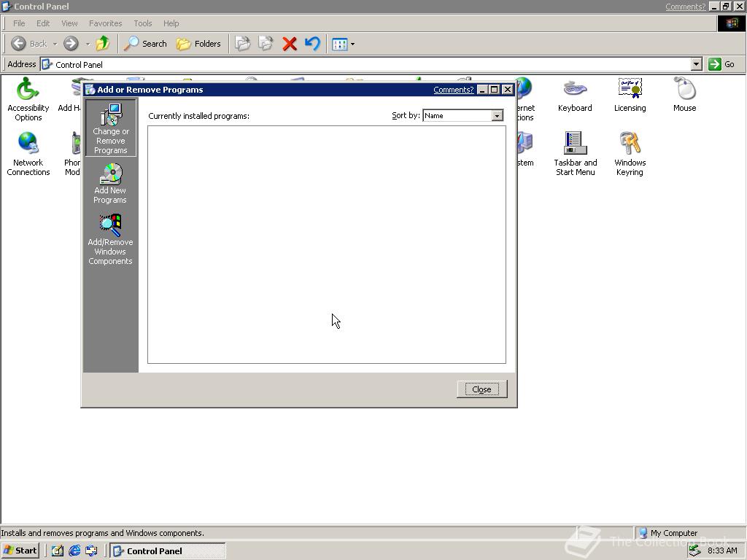The height and width of the screenshot is (560, 747).
Task: Open the Favorites menu
Action: [105, 23]
